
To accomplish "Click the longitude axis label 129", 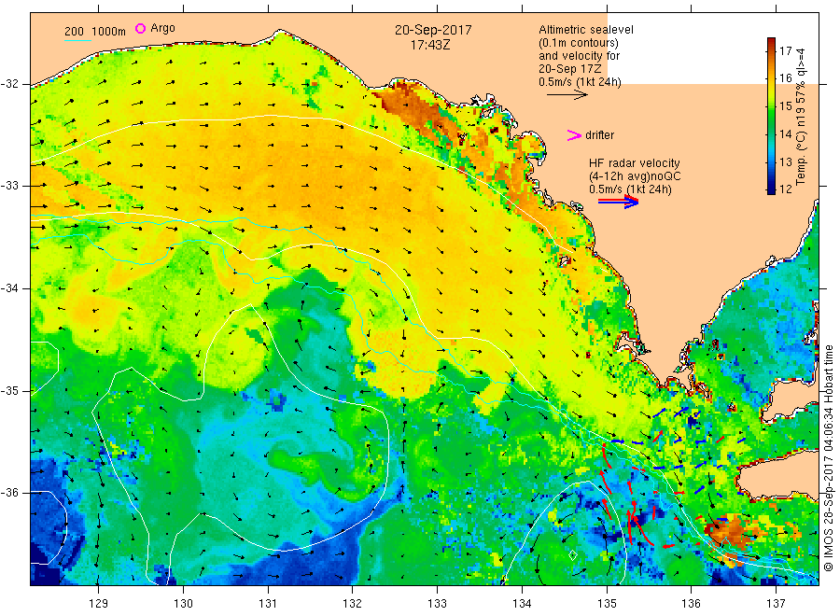I will [99, 604].
